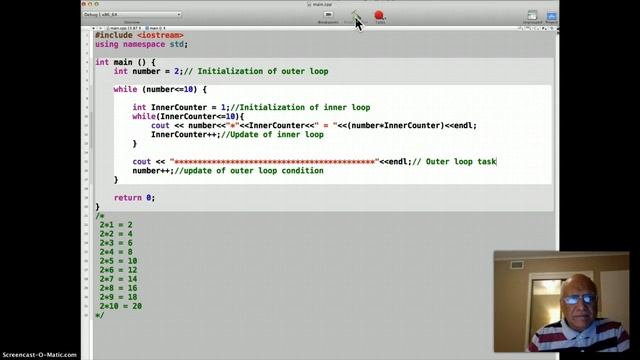Click the 'return 0;' line
Viewport: 640px width, 360px height.
134,198
